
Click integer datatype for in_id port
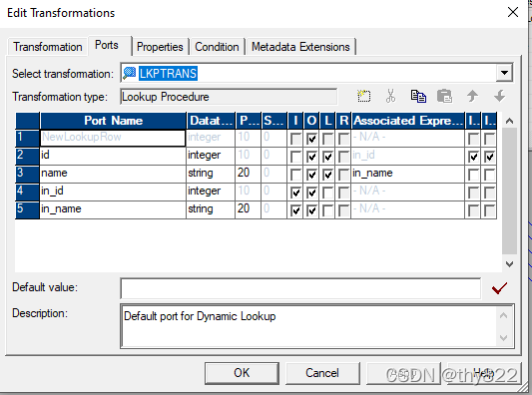pos(211,192)
